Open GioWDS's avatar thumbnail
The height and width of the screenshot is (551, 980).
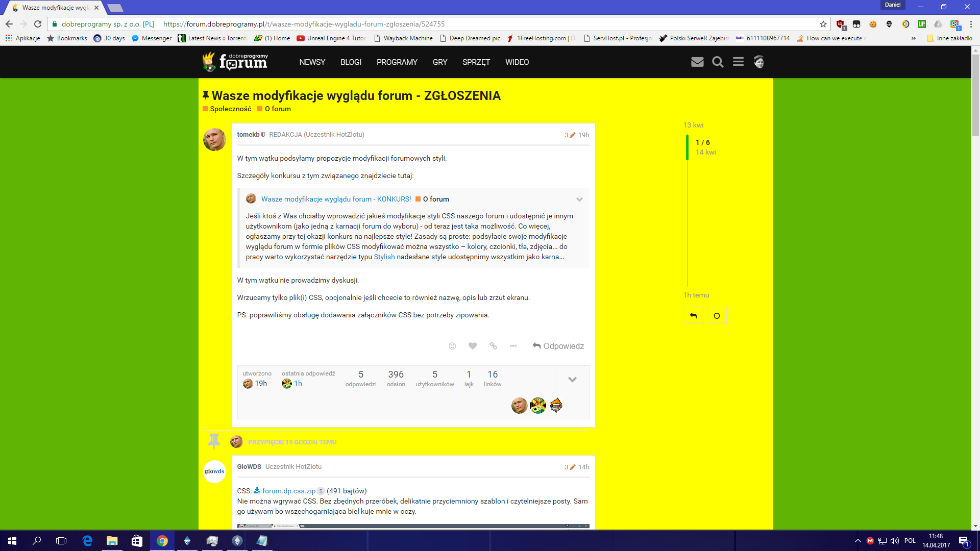[x=214, y=471]
